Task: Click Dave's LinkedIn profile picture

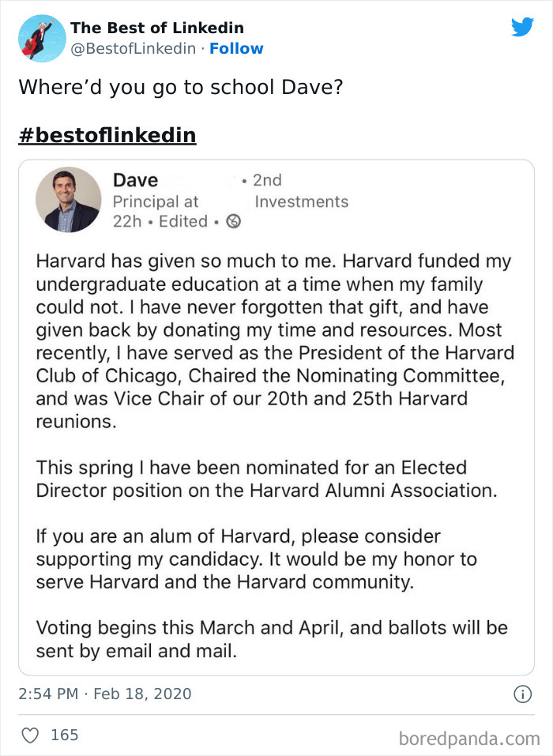Action: [68, 199]
